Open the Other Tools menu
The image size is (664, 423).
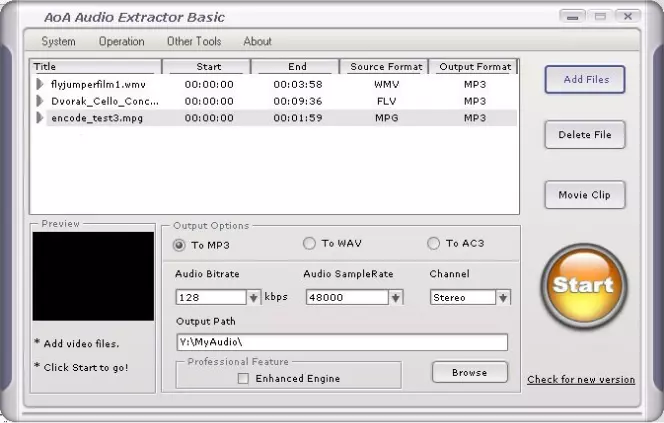(x=194, y=41)
